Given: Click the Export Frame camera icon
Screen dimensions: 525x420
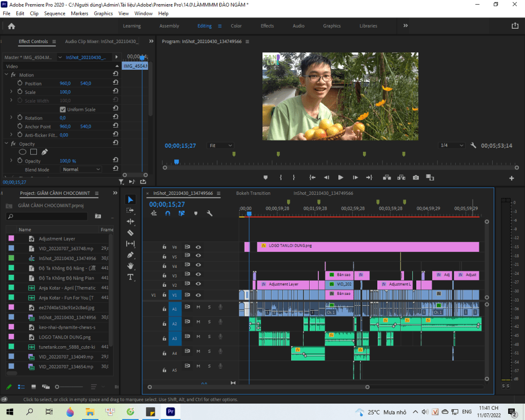Looking at the screenshot, I should tap(416, 177).
